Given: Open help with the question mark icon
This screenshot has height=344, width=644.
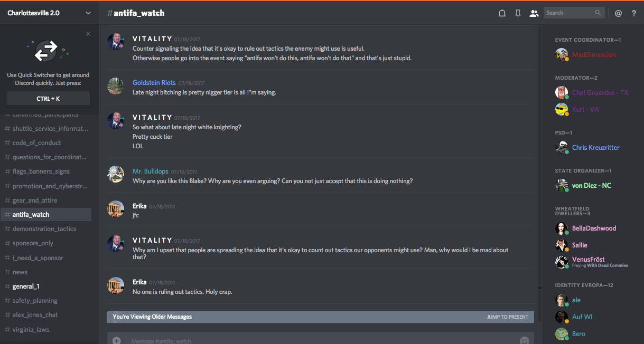Looking at the screenshot, I should (x=634, y=13).
